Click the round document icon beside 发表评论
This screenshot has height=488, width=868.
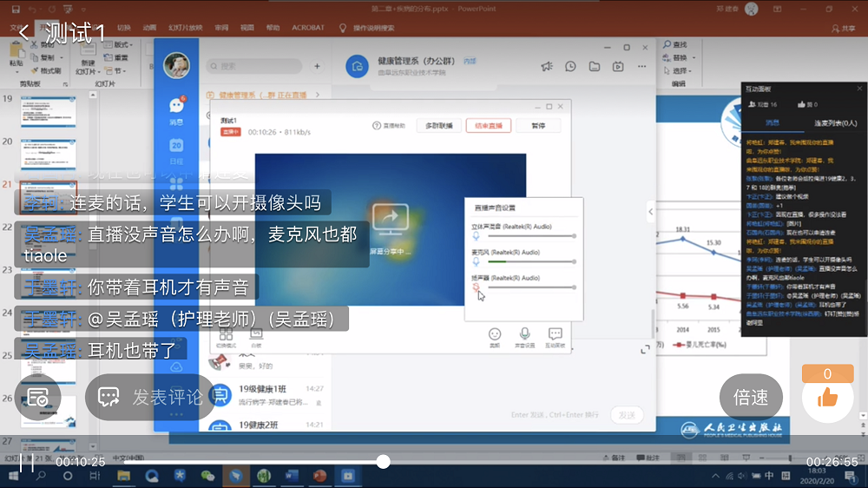(x=37, y=397)
